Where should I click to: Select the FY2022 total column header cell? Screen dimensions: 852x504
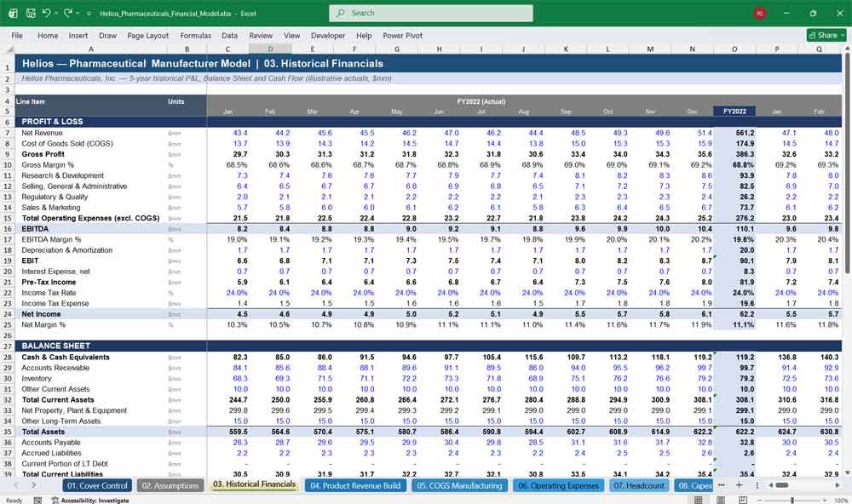pos(734,112)
